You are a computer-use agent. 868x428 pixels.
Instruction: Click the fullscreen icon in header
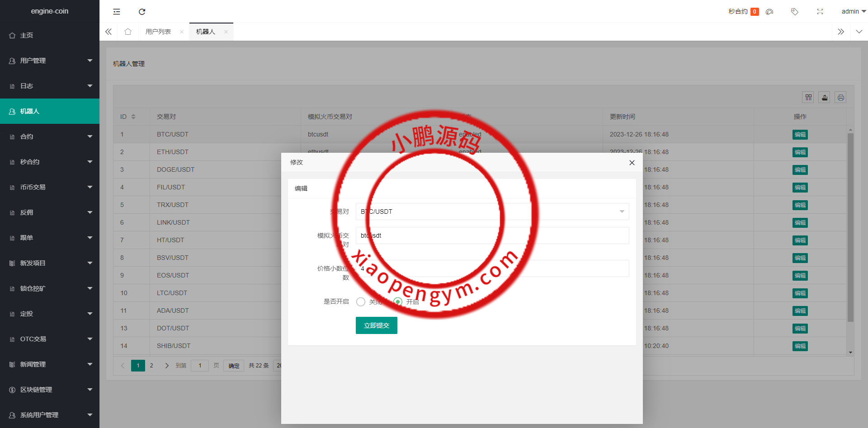point(820,12)
